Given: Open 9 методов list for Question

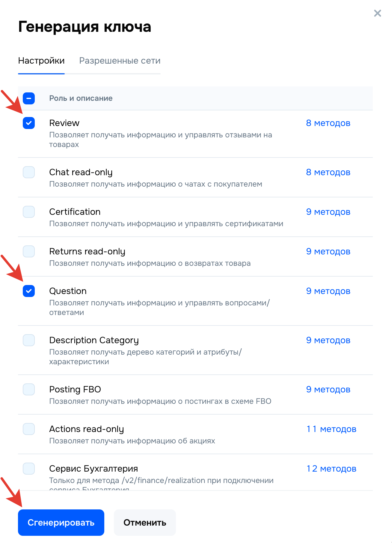Looking at the screenshot, I should tap(328, 291).
